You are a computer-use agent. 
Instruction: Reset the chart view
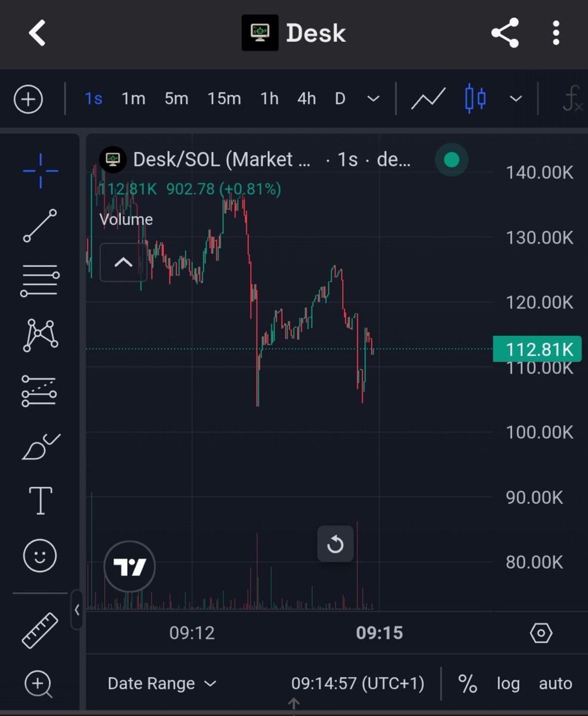[335, 544]
